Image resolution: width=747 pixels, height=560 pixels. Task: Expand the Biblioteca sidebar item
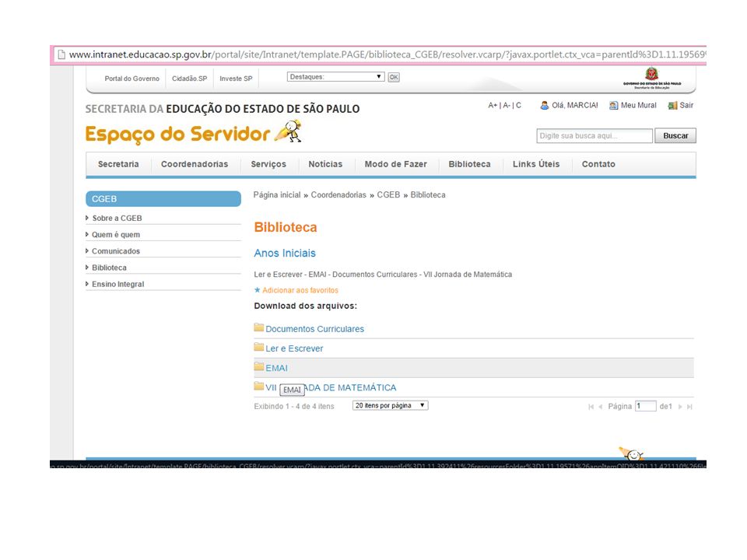86,267
